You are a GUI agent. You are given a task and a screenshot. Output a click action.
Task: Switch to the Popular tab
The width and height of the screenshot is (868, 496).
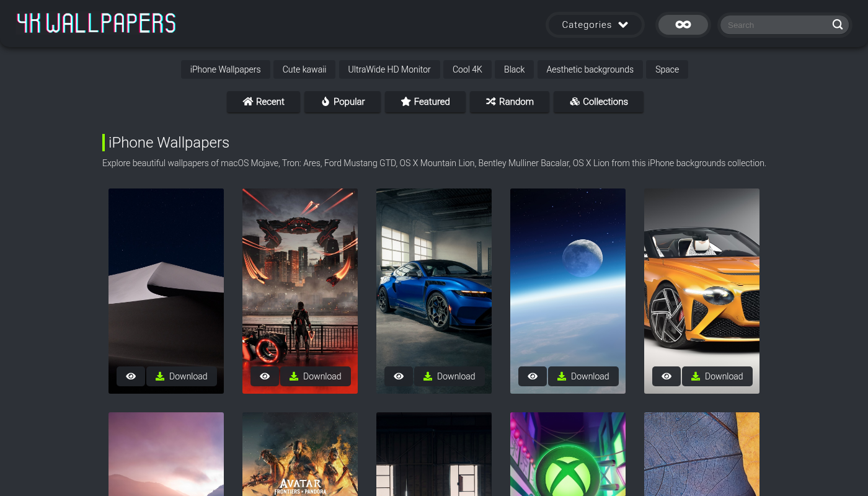[342, 102]
